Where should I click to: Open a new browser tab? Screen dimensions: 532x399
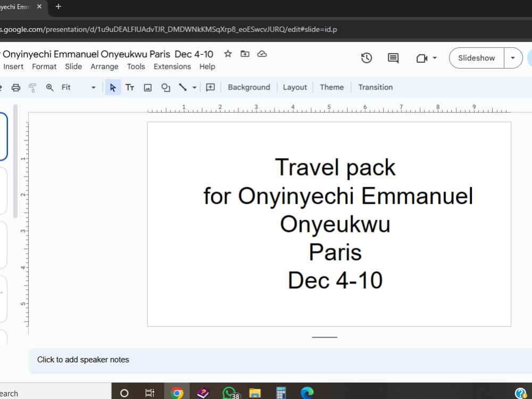[x=59, y=6]
